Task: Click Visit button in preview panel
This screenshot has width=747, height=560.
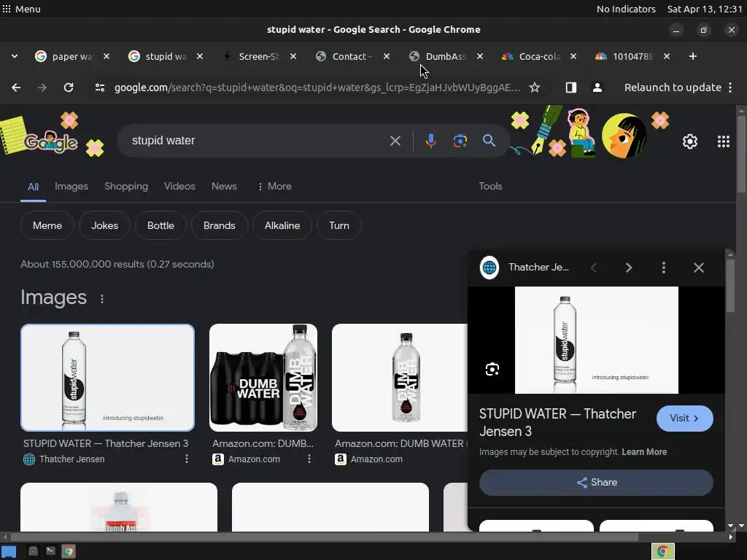Action: (684, 418)
